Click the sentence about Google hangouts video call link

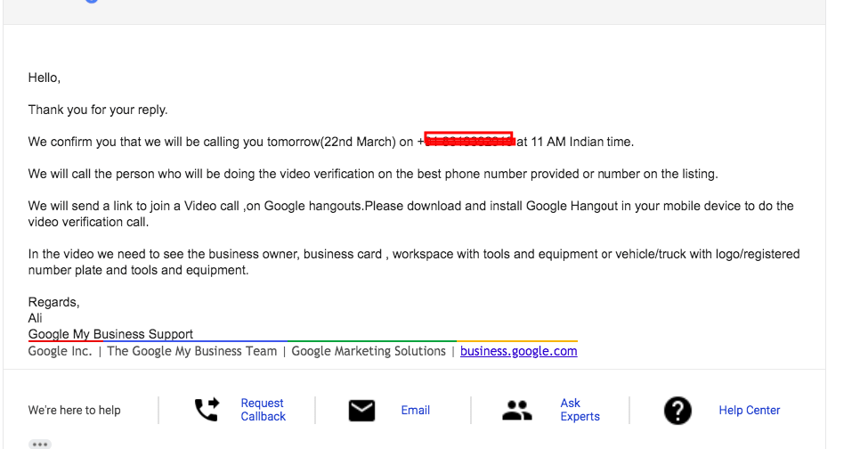[410, 214]
